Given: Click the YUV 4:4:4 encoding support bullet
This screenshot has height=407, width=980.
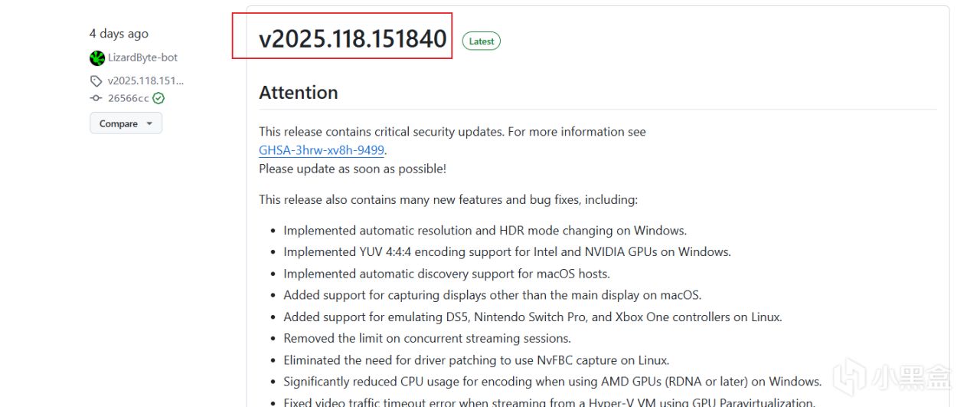Looking at the screenshot, I should pos(507,251).
